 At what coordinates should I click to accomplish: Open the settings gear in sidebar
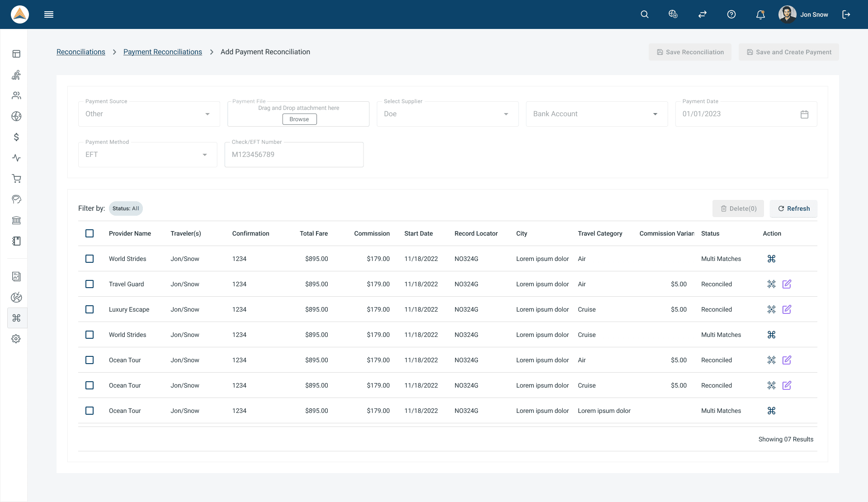[x=16, y=339]
